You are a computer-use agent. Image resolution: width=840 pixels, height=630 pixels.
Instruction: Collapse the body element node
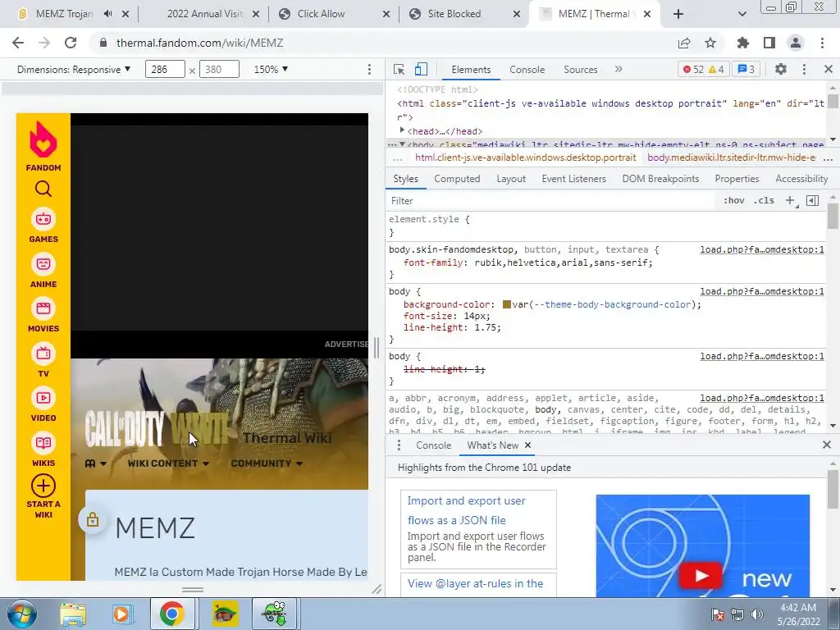(x=402, y=144)
